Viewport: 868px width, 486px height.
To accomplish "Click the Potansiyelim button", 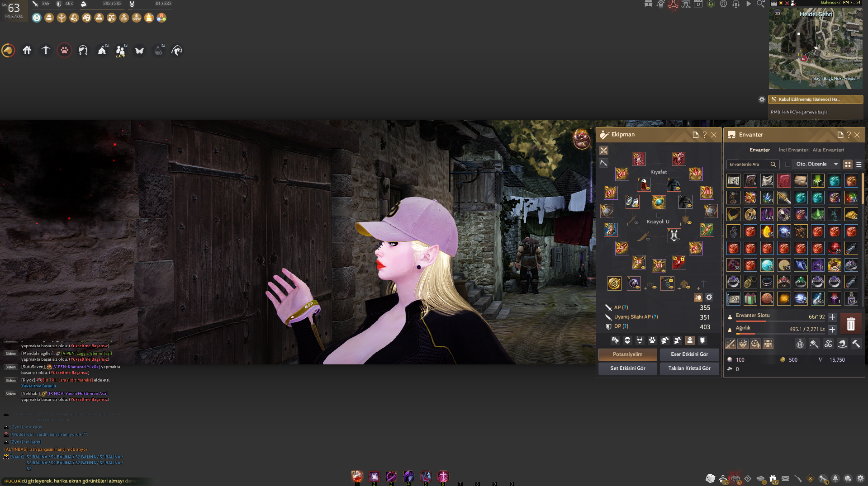I will (628, 354).
